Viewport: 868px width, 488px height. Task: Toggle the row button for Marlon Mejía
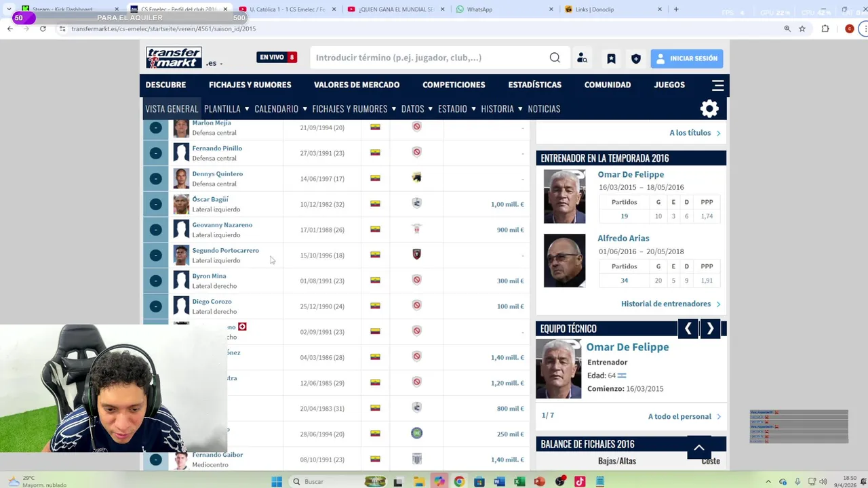coord(155,127)
